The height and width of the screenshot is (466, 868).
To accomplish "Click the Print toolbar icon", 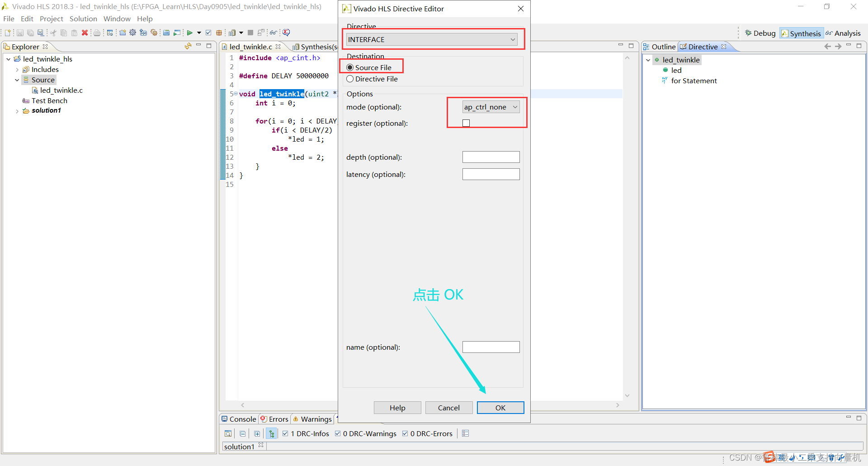I will click(x=97, y=33).
